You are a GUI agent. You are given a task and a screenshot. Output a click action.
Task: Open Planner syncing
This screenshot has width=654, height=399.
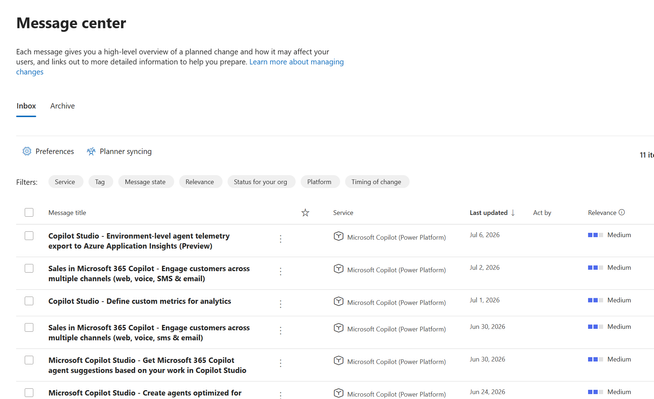tap(119, 151)
